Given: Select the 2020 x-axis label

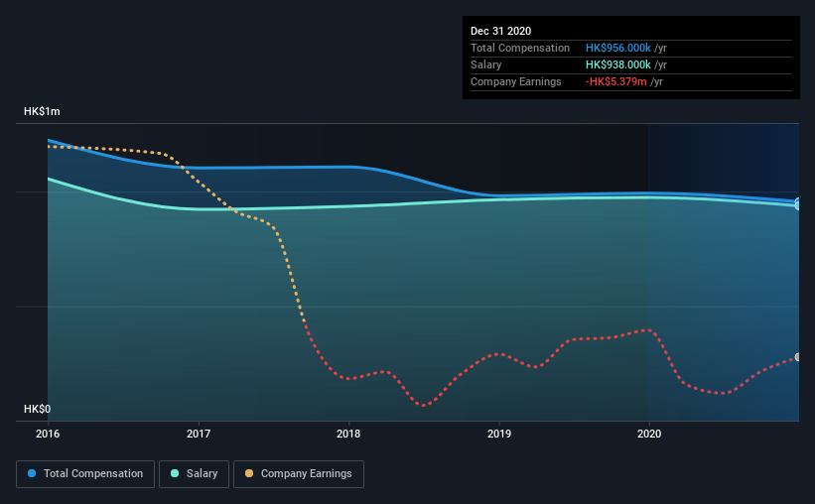Looking at the screenshot, I should tap(649, 434).
